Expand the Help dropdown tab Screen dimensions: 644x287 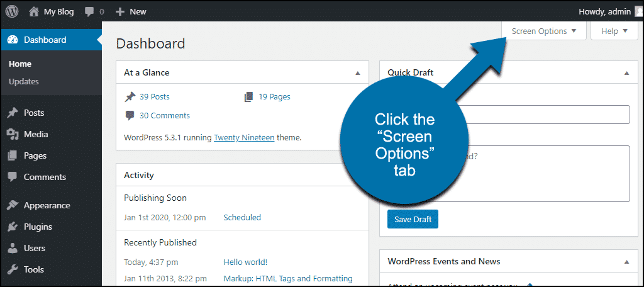[x=614, y=31]
